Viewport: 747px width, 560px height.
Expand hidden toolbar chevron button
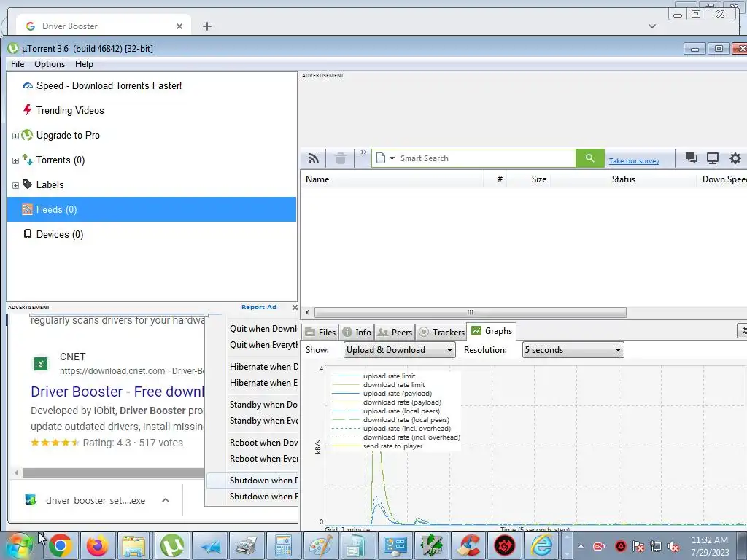point(363,152)
